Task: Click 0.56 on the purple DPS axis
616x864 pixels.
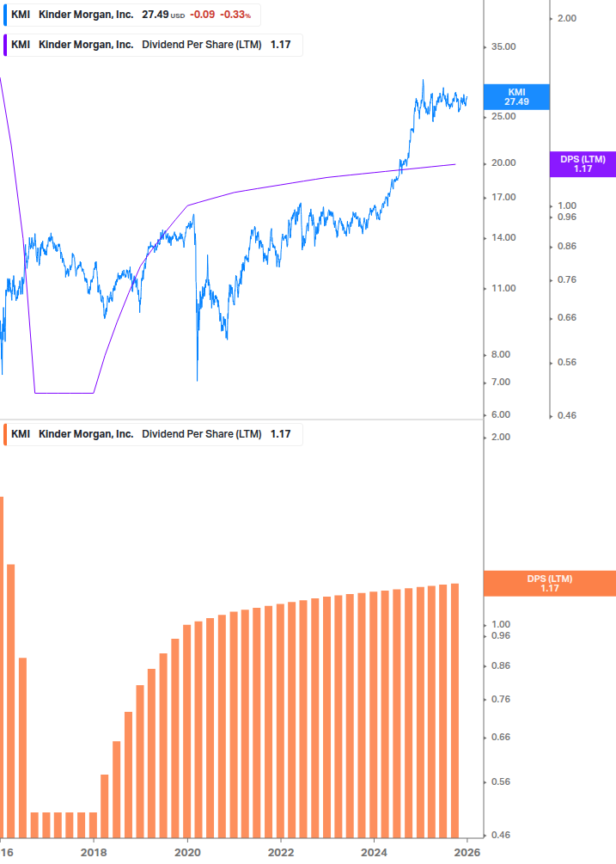Action: click(x=567, y=362)
